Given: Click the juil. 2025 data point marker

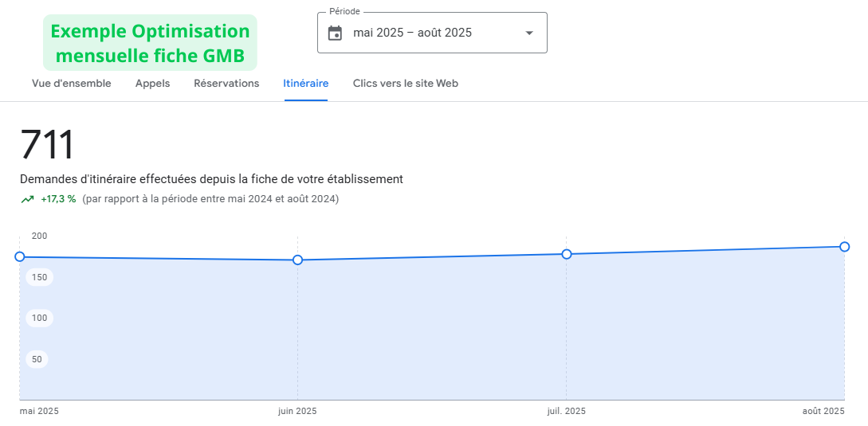Looking at the screenshot, I should [x=567, y=254].
